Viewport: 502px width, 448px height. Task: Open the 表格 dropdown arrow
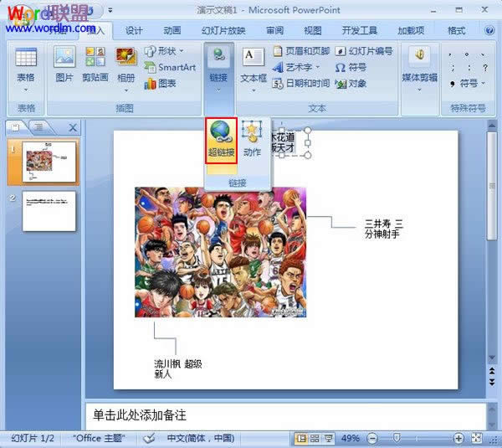(x=26, y=90)
